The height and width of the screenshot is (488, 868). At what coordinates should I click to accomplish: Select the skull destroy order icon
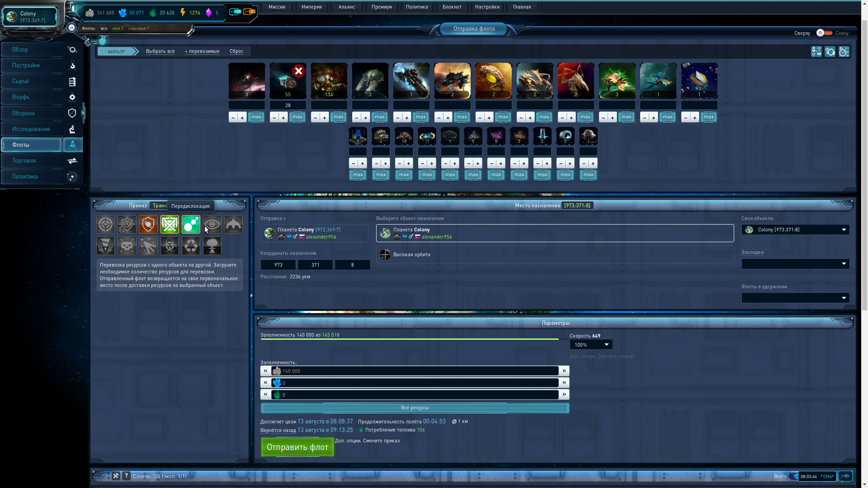point(127,246)
